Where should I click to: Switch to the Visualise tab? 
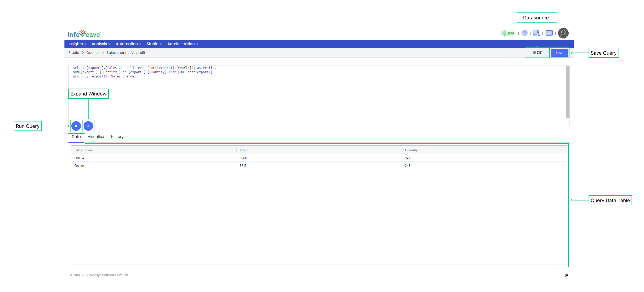(95, 136)
